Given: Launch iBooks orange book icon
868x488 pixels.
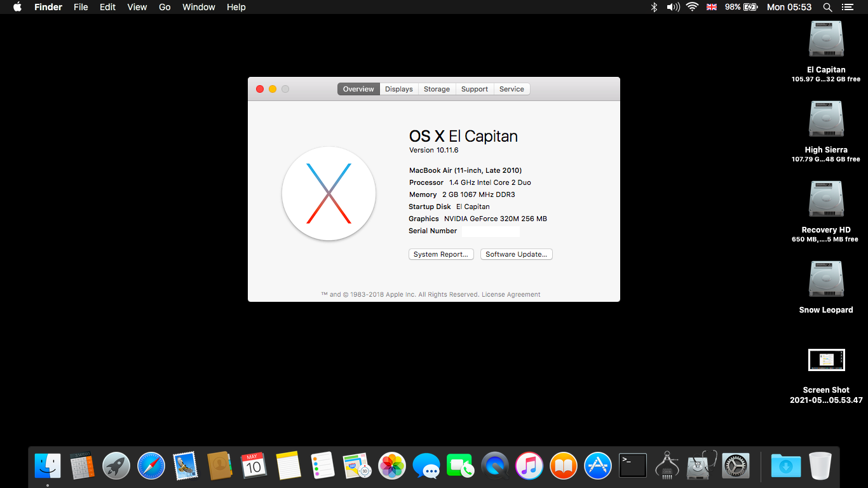Looking at the screenshot, I should (564, 466).
